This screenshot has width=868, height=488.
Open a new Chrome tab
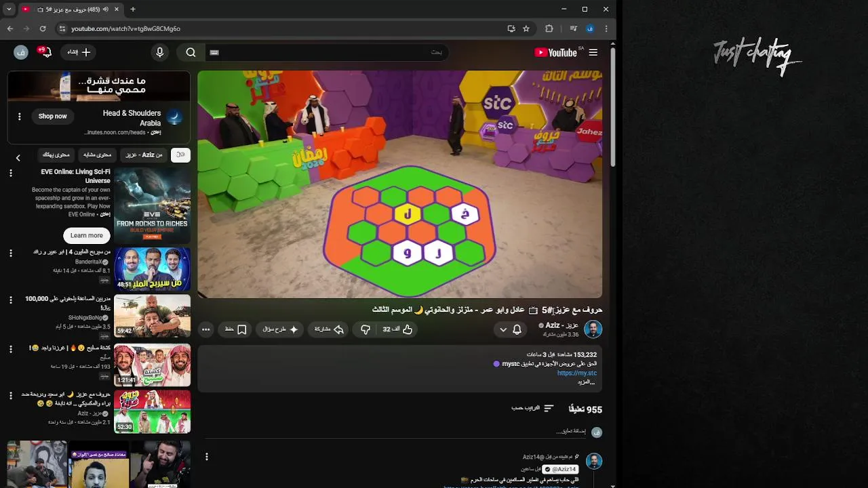(133, 9)
